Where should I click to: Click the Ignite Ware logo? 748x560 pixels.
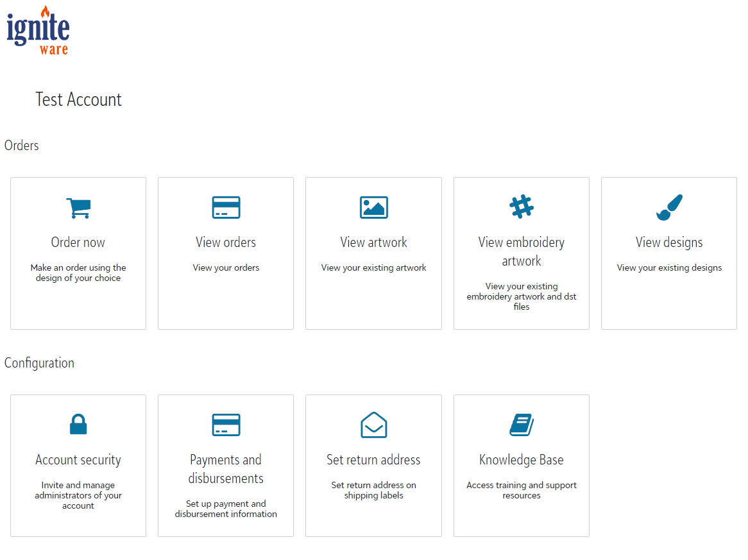point(38,31)
